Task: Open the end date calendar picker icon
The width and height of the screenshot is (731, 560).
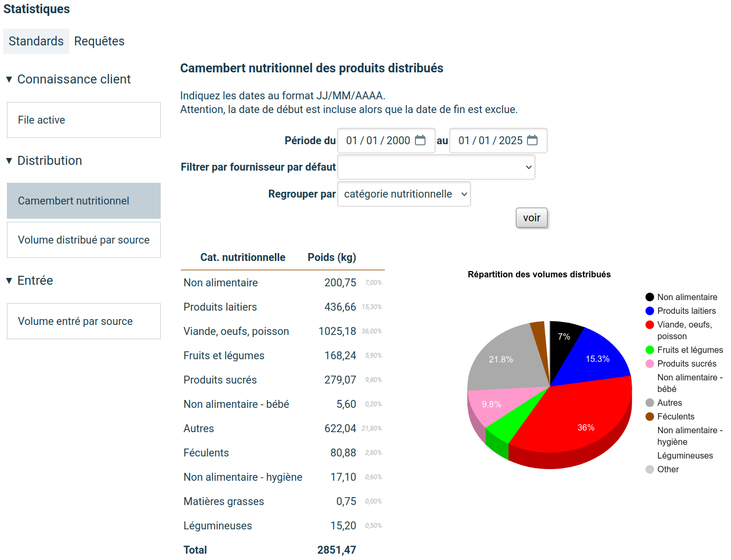Action: click(x=532, y=141)
